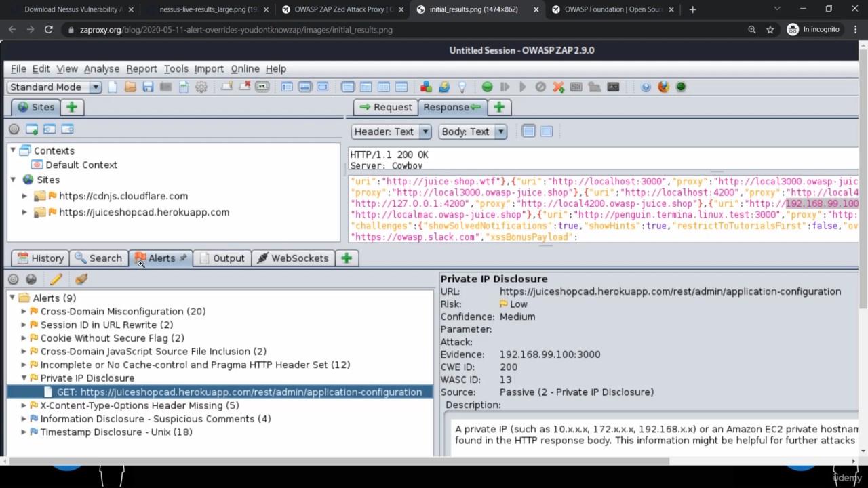Screen dimensions: 868x488
Task: Click the light bulb icon in toolbar
Action: (x=462, y=87)
